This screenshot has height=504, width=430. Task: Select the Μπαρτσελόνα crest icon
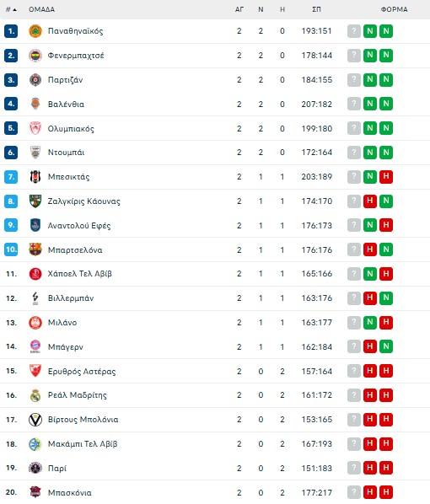point(35,249)
